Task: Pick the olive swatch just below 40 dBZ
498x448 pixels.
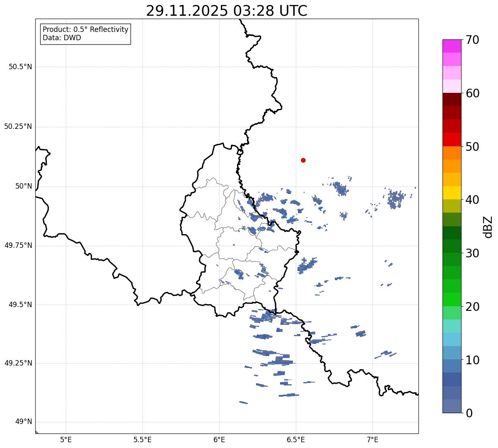Action: tap(452, 206)
